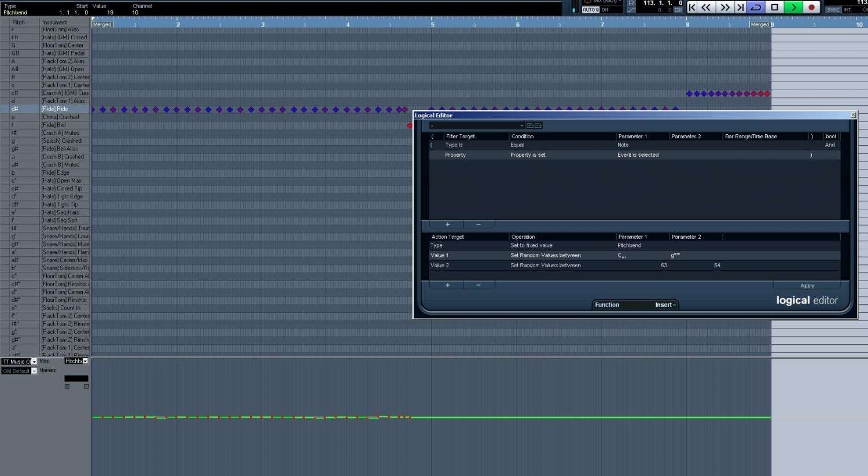This screenshot has height=476, width=868.
Task: Toggle the SYNC button in transport
Action: [x=833, y=10]
